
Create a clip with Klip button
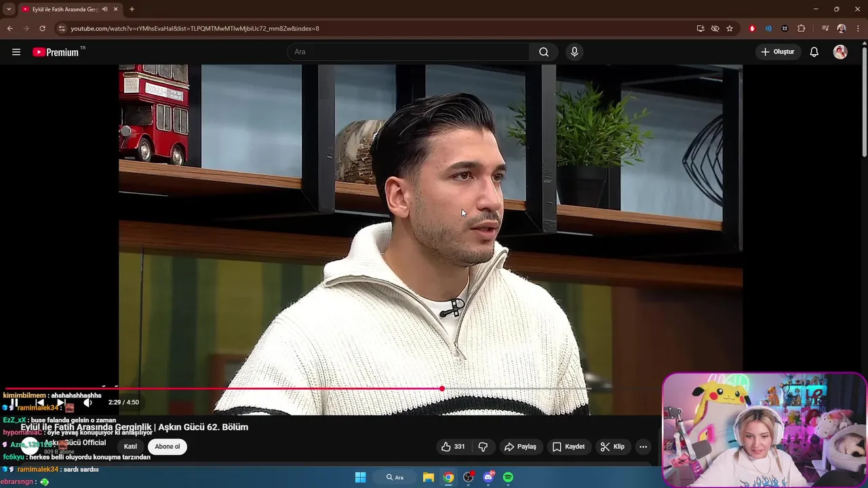(612, 447)
